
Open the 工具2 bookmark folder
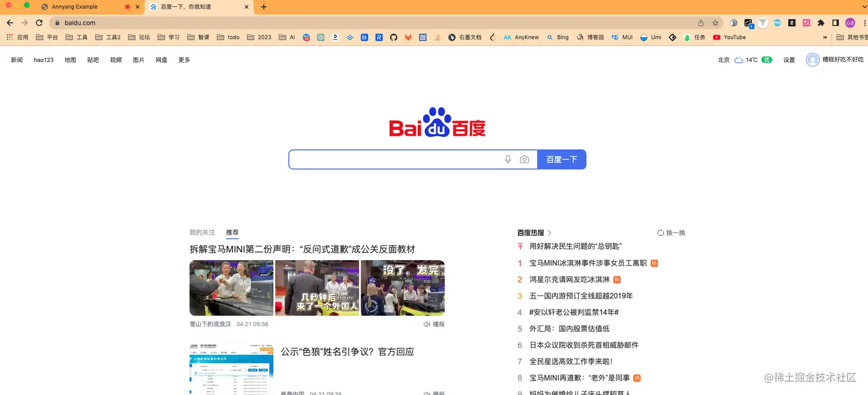coord(108,37)
